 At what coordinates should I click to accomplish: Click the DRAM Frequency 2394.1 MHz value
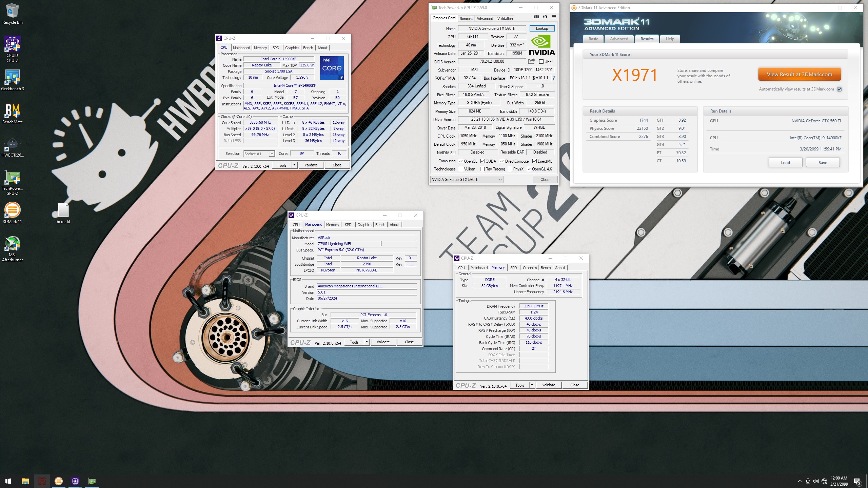pyautogui.click(x=534, y=306)
